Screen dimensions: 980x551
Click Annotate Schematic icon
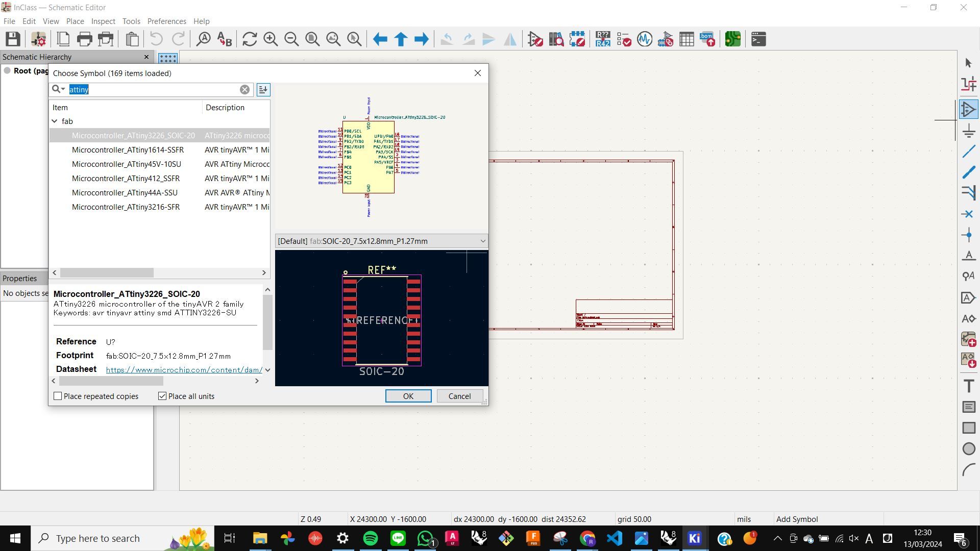point(603,39)
